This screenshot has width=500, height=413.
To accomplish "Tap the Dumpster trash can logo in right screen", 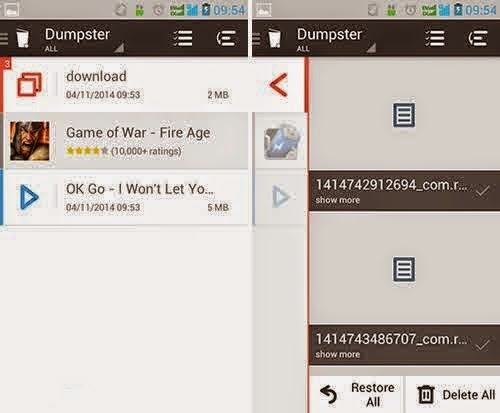I will (275, 38).
